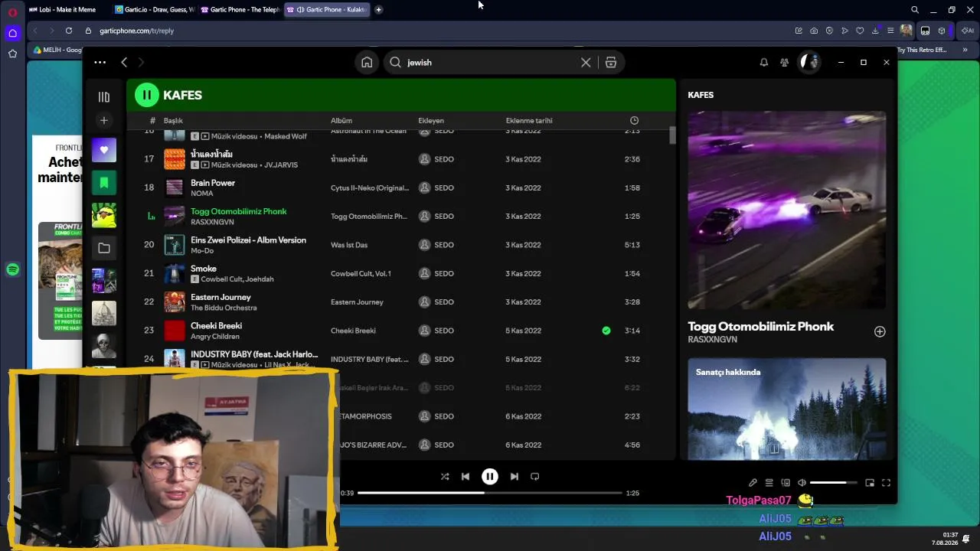Clear the 'jewish' search text
Image resolution: width=980 pixels, height=551 pixels.
(x=586, y=63)
